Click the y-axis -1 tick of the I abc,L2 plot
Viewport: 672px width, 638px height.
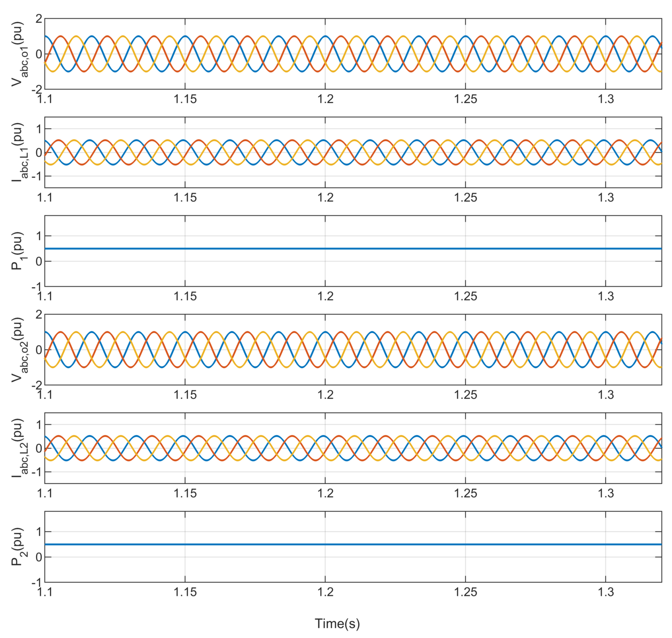(x=37, y=472)
